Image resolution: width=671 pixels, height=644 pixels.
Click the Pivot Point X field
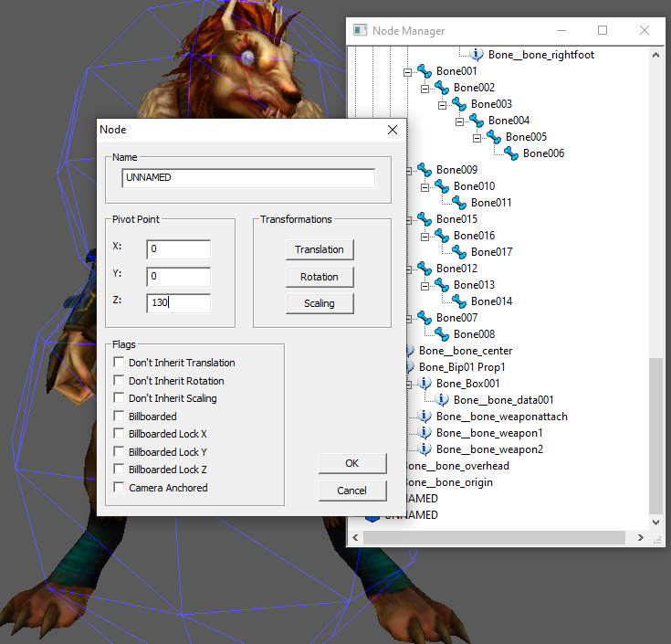[178, 249]
